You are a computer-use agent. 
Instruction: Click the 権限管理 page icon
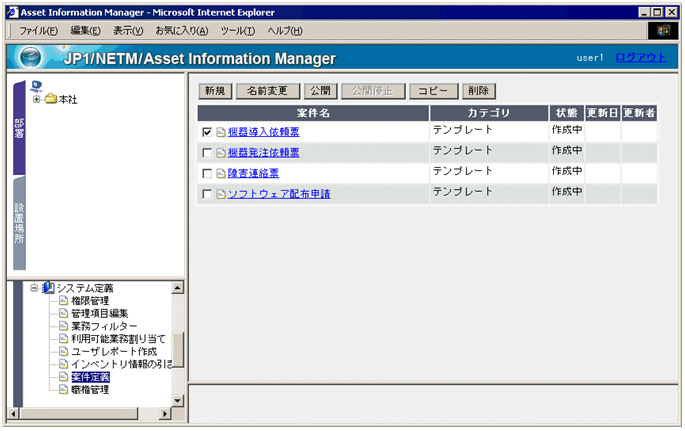(63, 301)
